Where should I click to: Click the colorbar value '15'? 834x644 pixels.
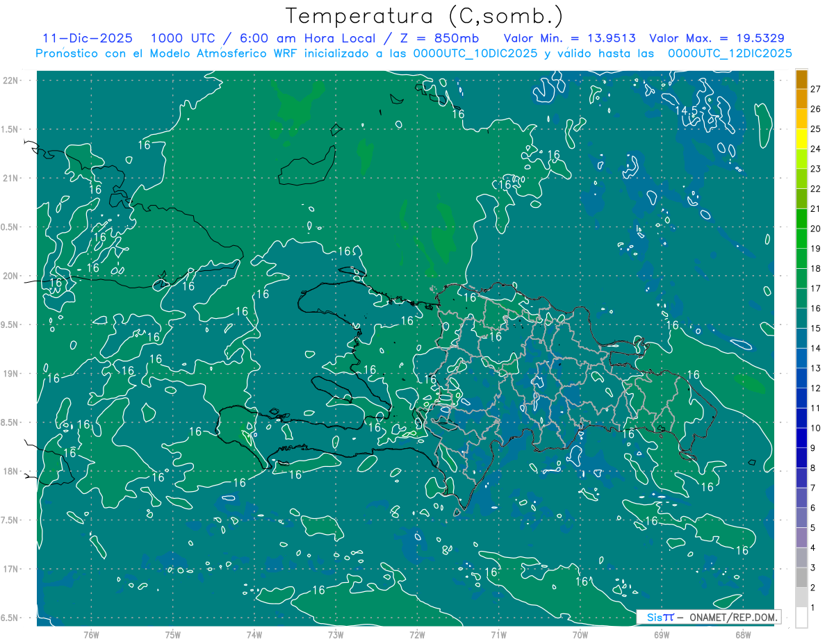pyautogui.click(x=817, y=329)
